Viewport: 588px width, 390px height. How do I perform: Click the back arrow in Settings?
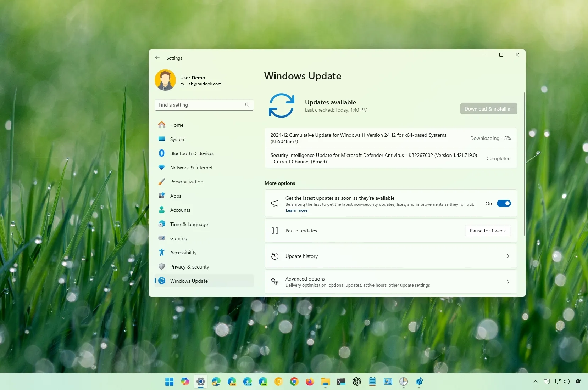pyautogui.click(x=157, y=58)
